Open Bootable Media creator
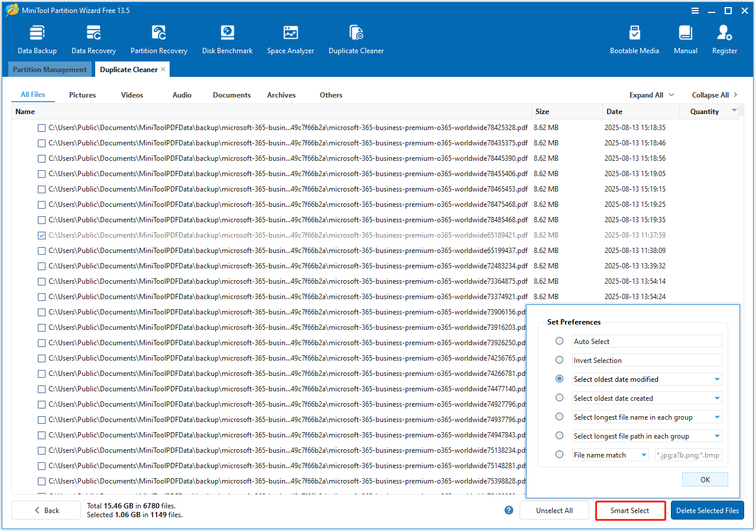 634,38
